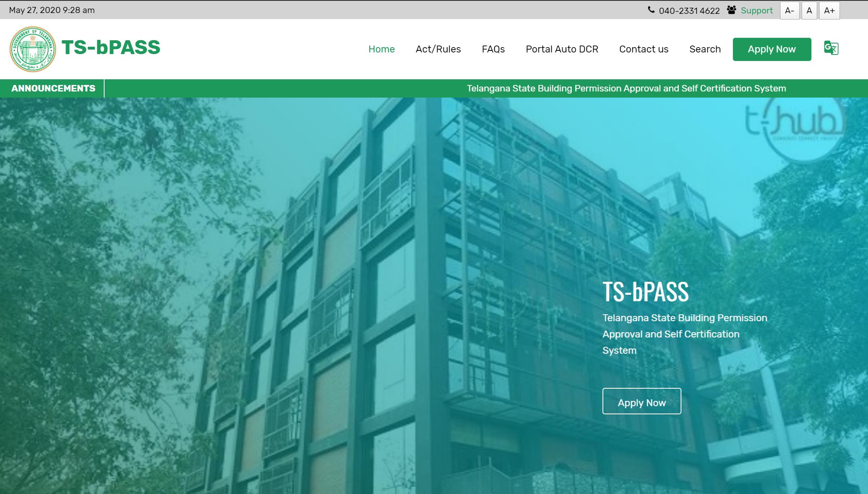Click hero description 'Telangana State Building Permission'

click(x=685, y=318)
